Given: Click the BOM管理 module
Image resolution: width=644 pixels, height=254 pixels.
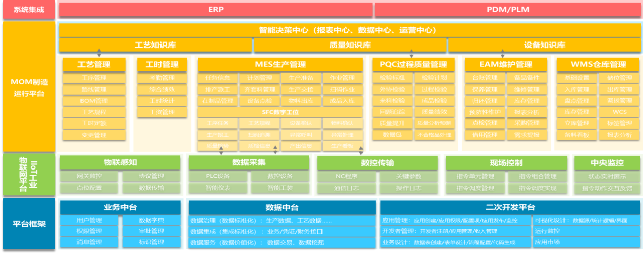Looking at the screenshot, I should click(x=94, y=101).
